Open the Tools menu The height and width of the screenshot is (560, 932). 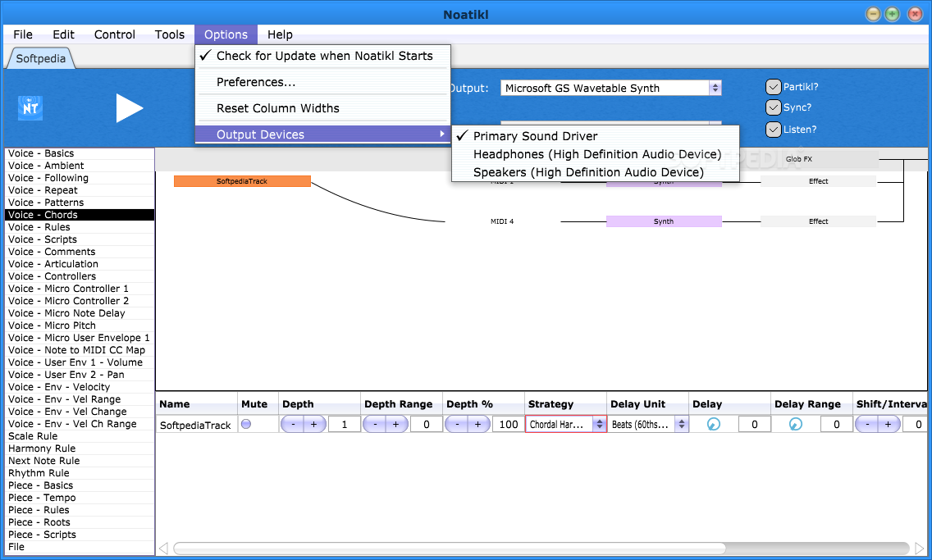tap(170, 34)
